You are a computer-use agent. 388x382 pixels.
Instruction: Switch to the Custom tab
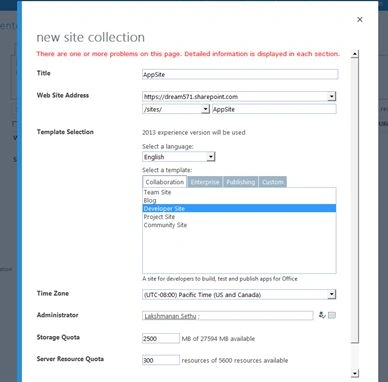(x=273, y=182)
